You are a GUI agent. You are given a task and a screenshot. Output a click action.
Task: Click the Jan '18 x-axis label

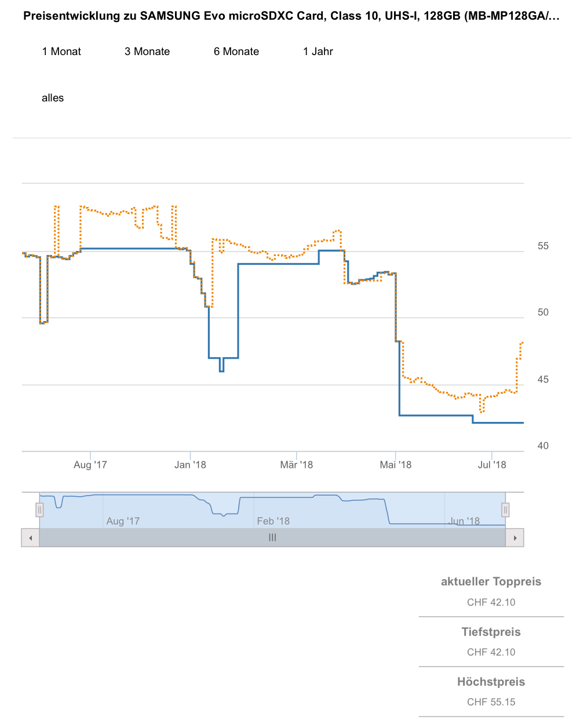point(190,464)
